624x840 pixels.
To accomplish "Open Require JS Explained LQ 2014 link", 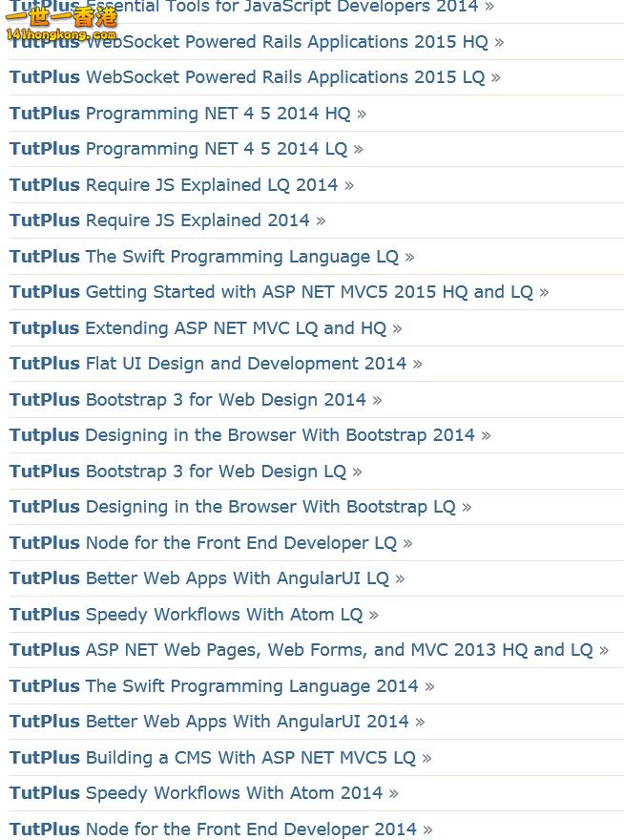I will pyautogui.click(x=181, y=185).
